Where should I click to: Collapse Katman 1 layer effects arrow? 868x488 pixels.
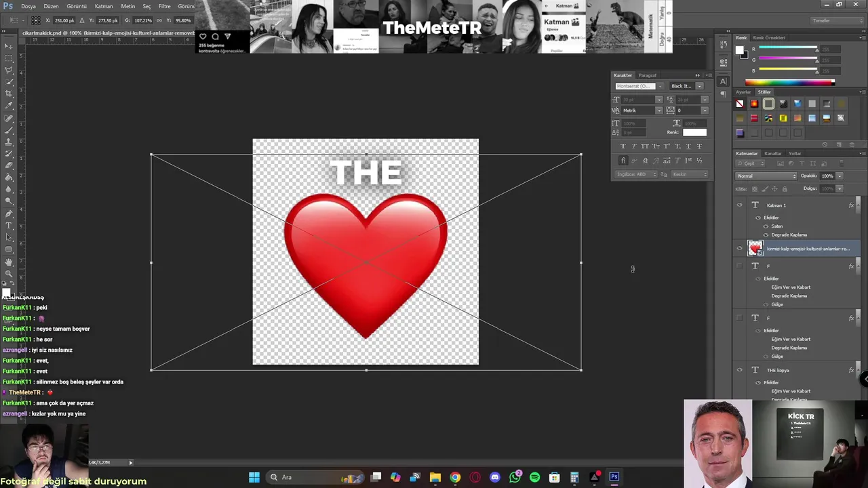(859, 205)
